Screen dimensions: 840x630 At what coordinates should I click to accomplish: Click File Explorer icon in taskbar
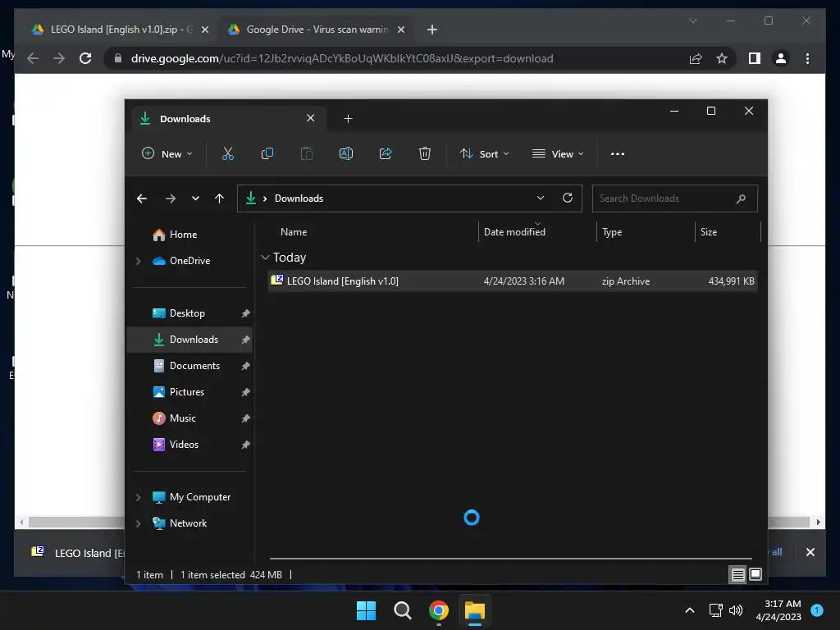point(475,610)
